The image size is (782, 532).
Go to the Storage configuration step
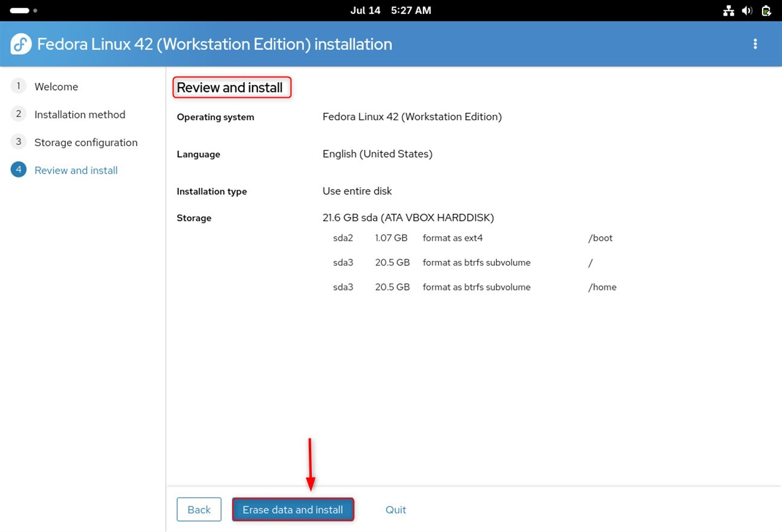coord(86,143)
